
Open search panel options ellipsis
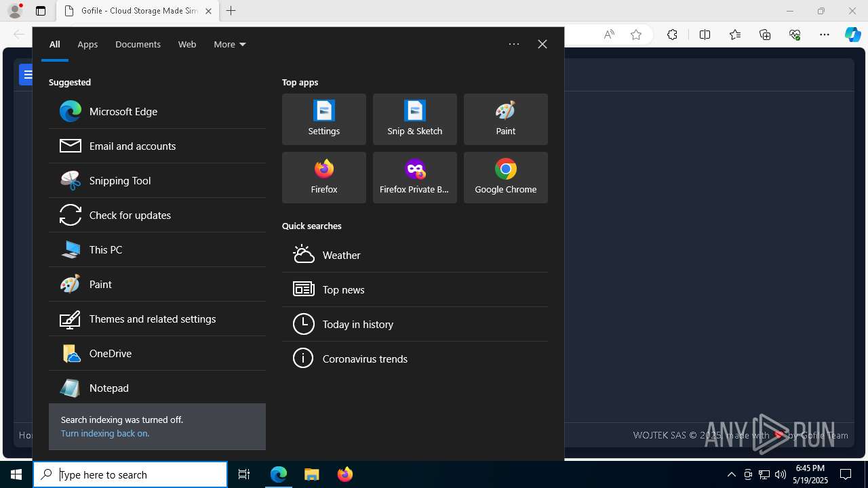(514, 44)
